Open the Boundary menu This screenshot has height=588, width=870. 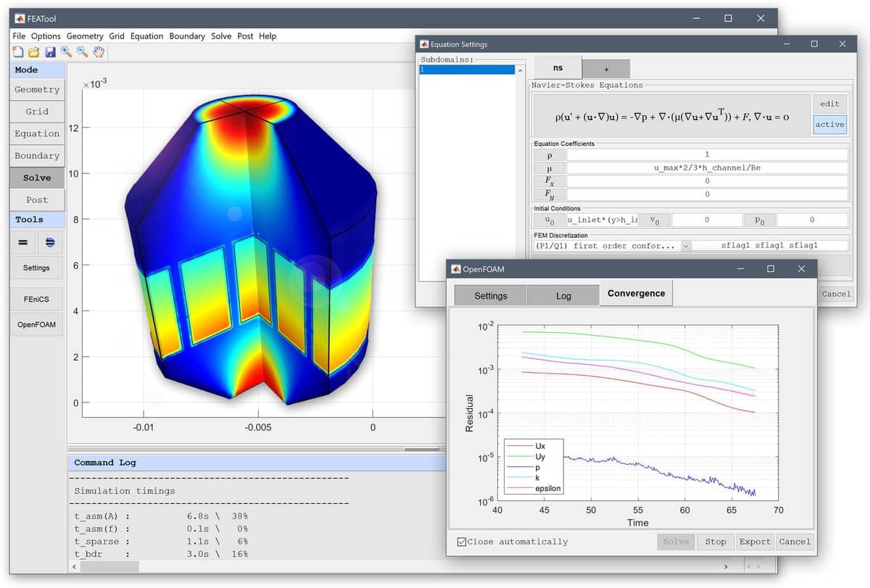tap(188, 36)
